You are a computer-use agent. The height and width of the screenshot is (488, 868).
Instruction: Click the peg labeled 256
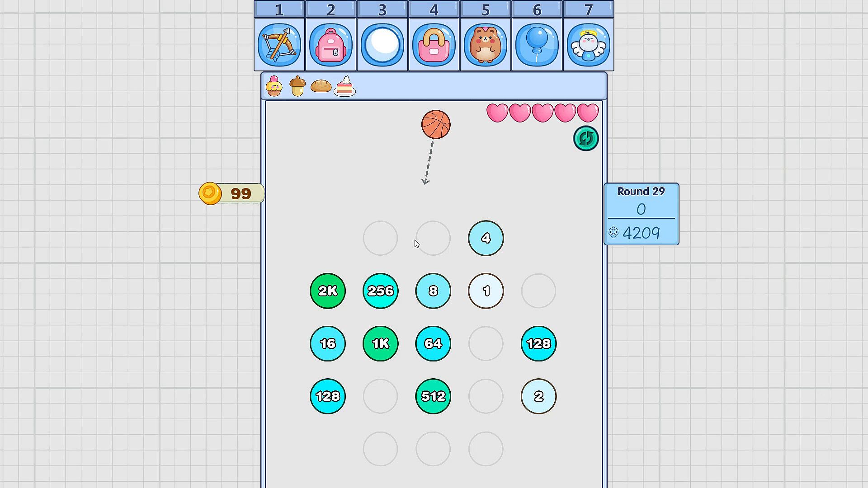[381, 291]
